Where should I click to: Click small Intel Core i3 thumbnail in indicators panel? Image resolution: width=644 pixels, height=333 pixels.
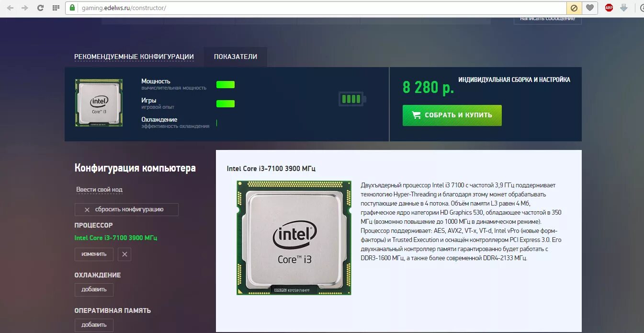pyautogui.click(x=99, y=103)
